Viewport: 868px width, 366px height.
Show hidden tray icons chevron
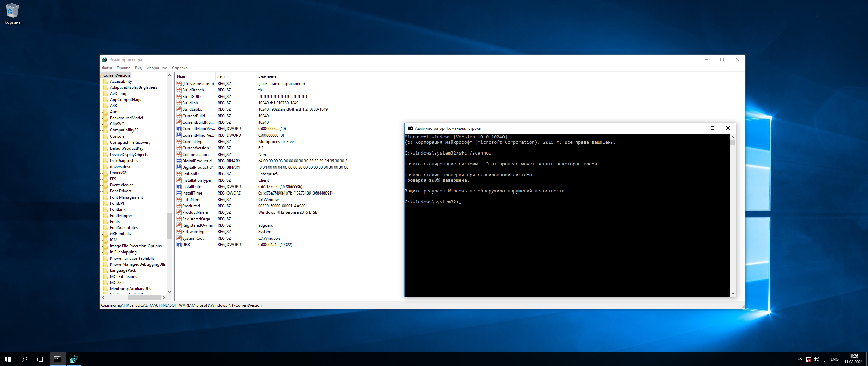[x=800, y=359]
